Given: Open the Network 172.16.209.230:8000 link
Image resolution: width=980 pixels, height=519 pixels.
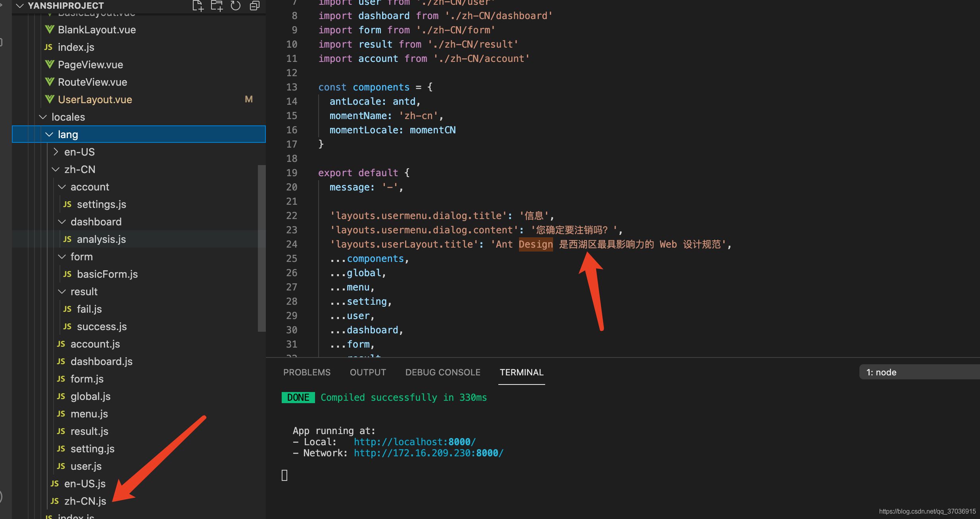Looking at the screenshot, I should point(429,453).
